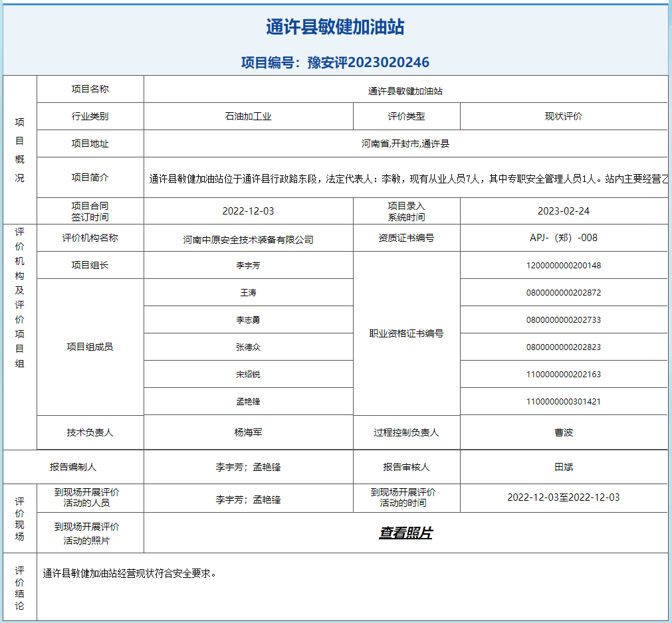
Task: Click the 报告审核人 label cell
Action: point(406,467)
